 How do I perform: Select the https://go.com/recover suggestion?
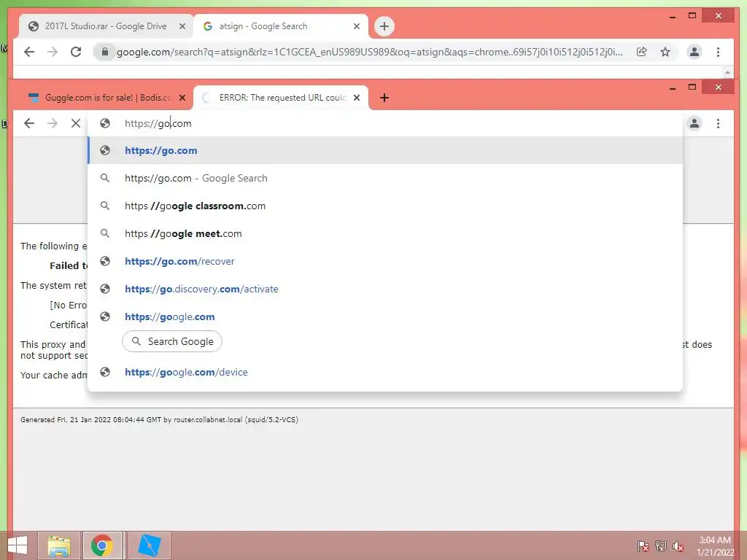point(385,261)
